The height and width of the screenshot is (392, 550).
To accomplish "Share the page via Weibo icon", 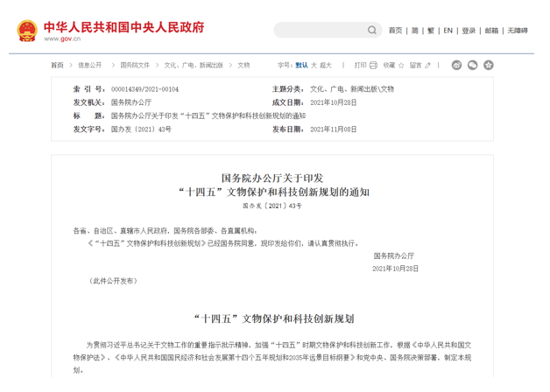I will coord(457,65).
